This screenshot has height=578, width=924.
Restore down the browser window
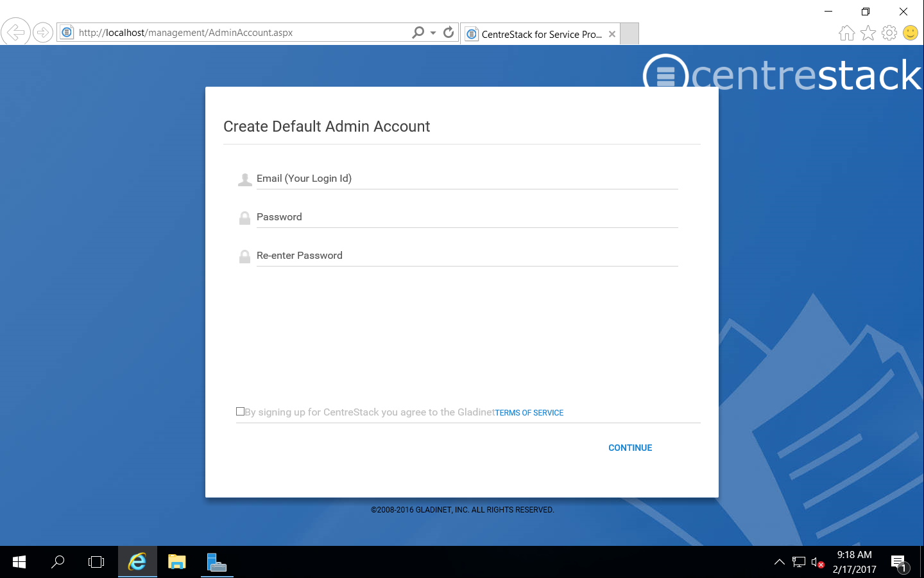tap(866, 12)
